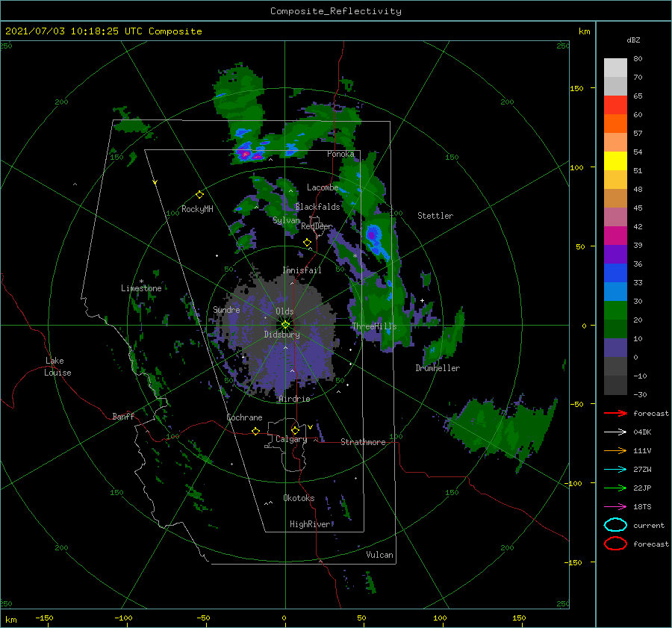Click the ThreeHills label

375,326
